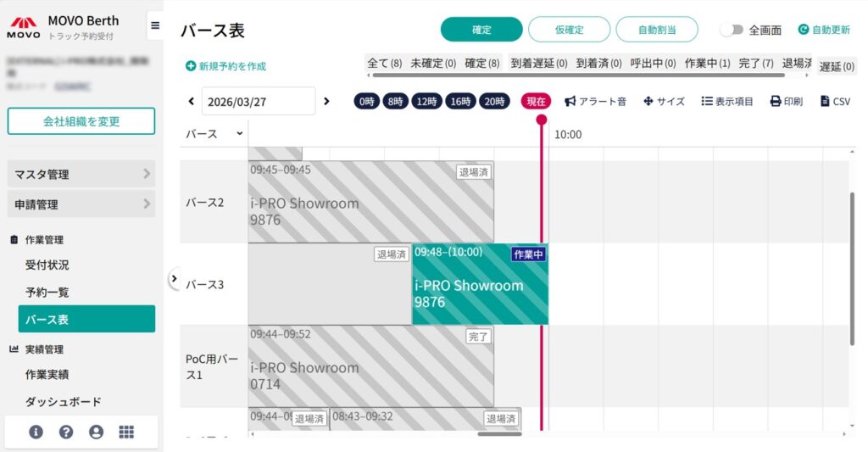Expand the マスタ管理 menu
This screenshot has width=868, height=452.
tap(81, 174)
